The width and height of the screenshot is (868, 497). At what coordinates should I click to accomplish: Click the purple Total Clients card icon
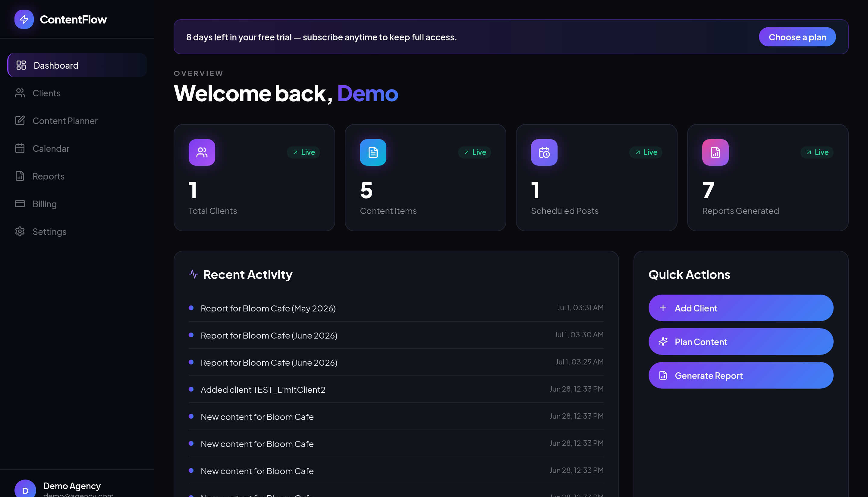(x=202, y=152)
